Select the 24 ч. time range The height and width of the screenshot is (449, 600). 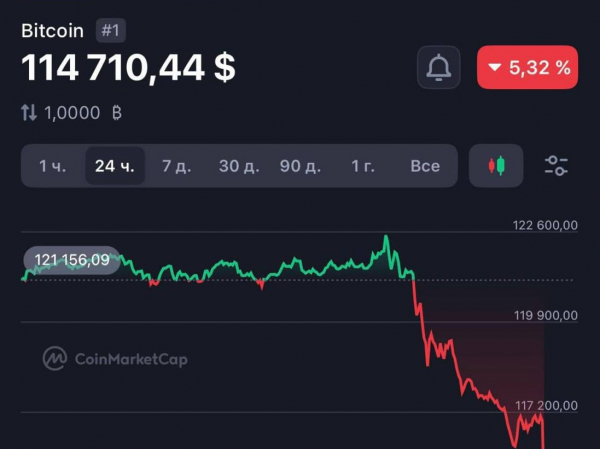[114, 166]
